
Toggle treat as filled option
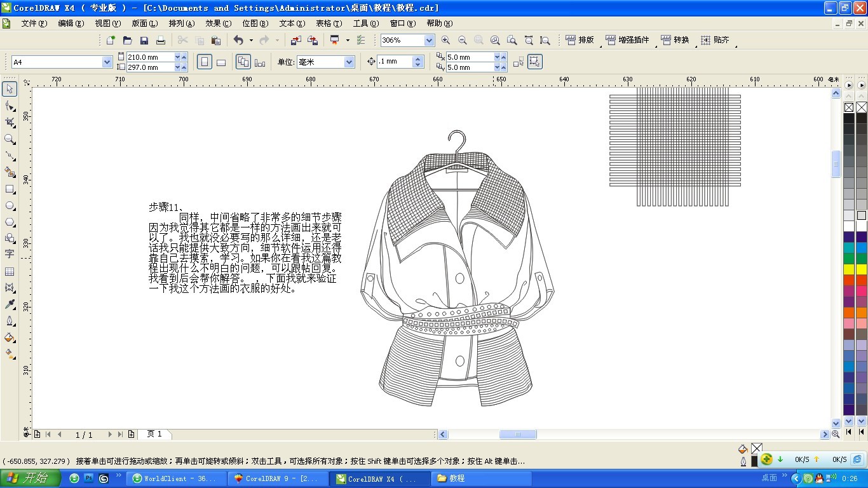click(x=535, y=62)
